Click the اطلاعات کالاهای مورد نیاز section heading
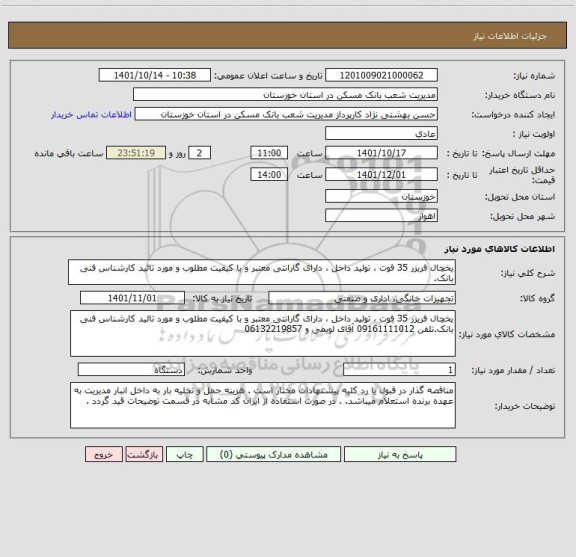The image size is (576, 557). tap(500, 249)
